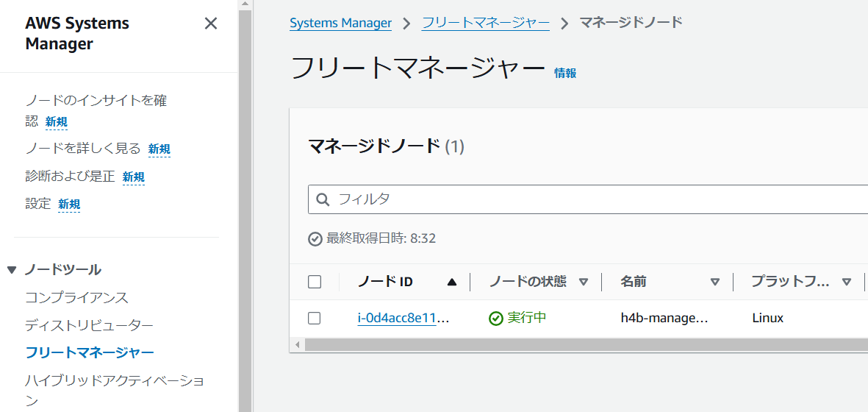Image resolution: width=868 pixels, height=412 pixels.
Task: Click the h4b-manage… name cell
Action: [x=665, y=319]
